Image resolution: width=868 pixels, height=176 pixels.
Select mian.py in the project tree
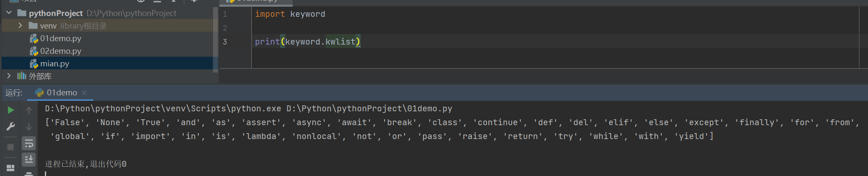55,64
